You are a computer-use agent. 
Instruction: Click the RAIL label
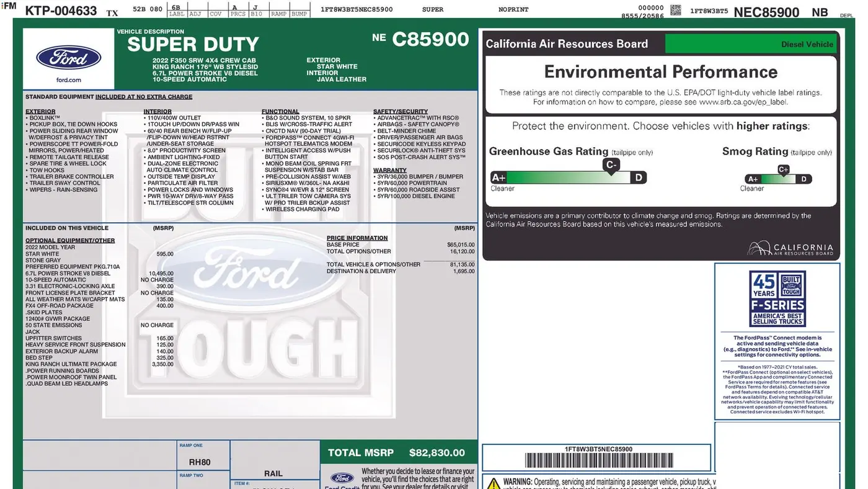273,473
